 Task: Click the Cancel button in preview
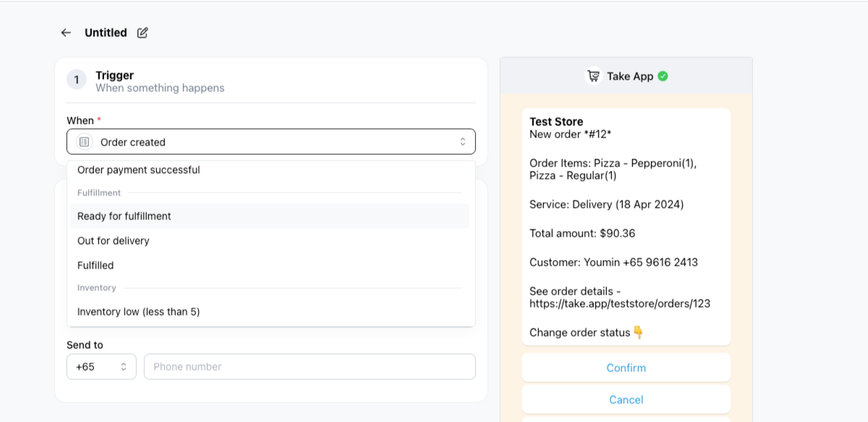click(x=626, y=400)
